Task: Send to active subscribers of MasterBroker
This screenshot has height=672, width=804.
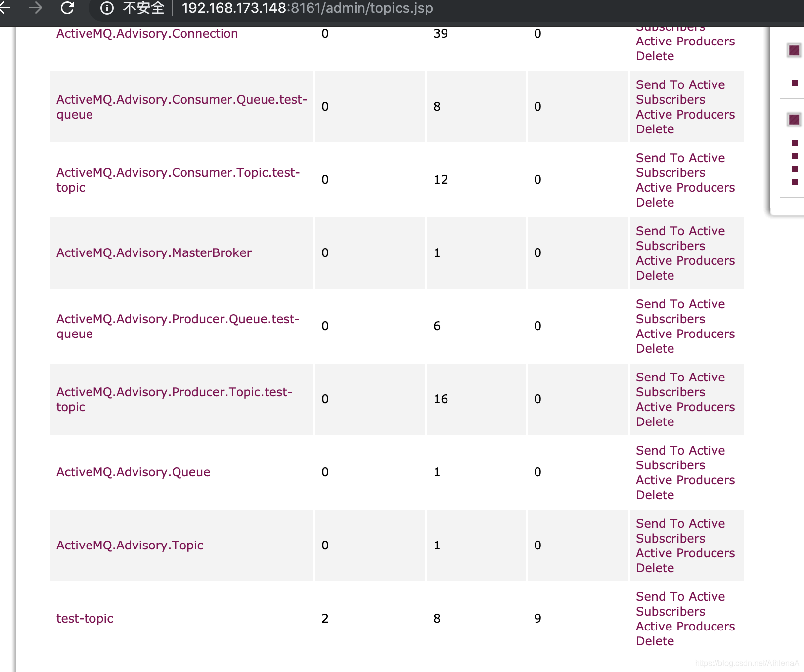Action: click(x=680, y=238)
